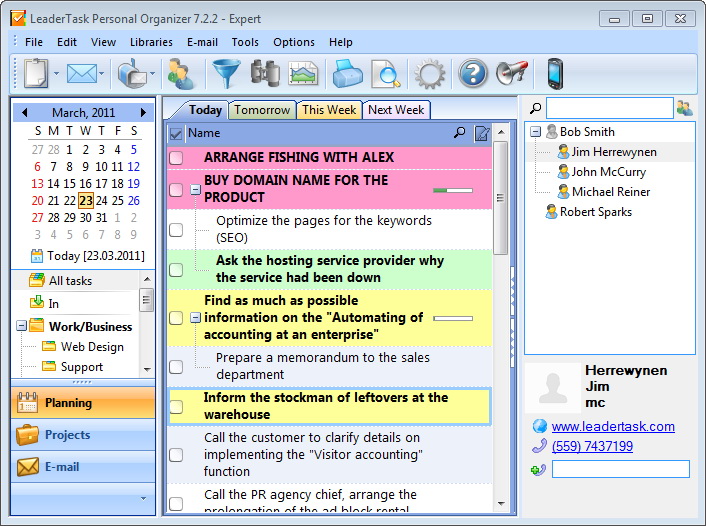Viewport: 706px width, 526px height.
Task: Open the binoculars search tool
Action: click(265, 73)
